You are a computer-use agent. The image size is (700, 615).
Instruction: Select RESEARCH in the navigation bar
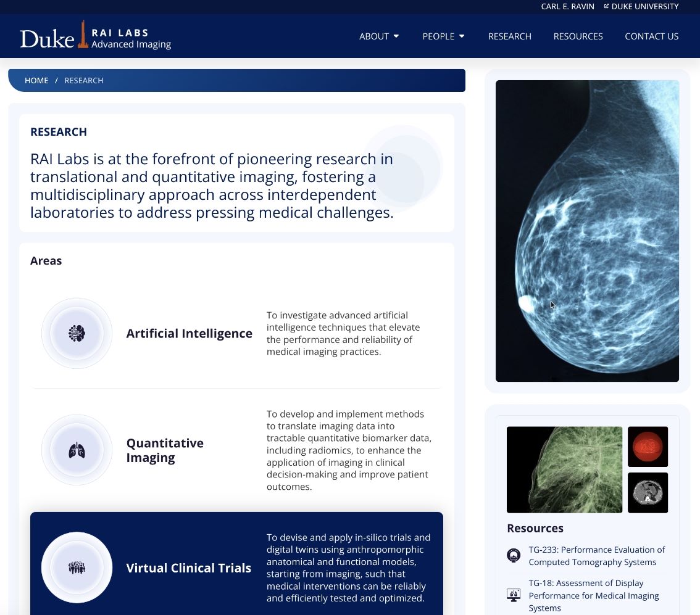(509, 36)
